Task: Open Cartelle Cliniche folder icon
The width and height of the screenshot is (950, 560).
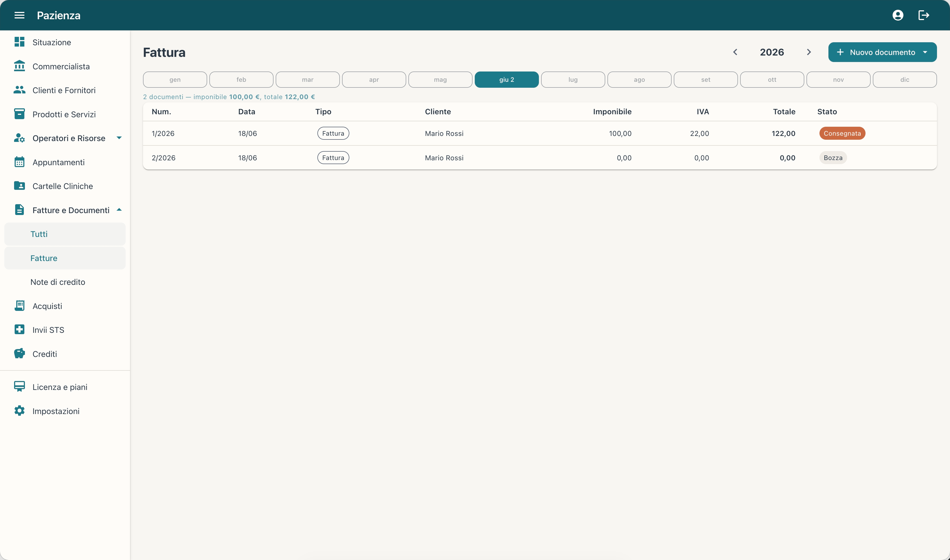Action: pyautogui.click(x=19, y=186)
